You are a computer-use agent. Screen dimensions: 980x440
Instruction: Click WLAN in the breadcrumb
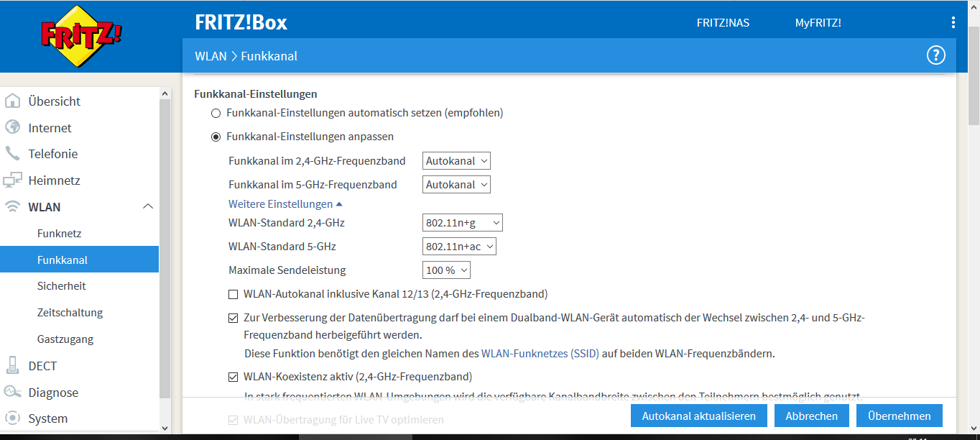pos(211,55)
